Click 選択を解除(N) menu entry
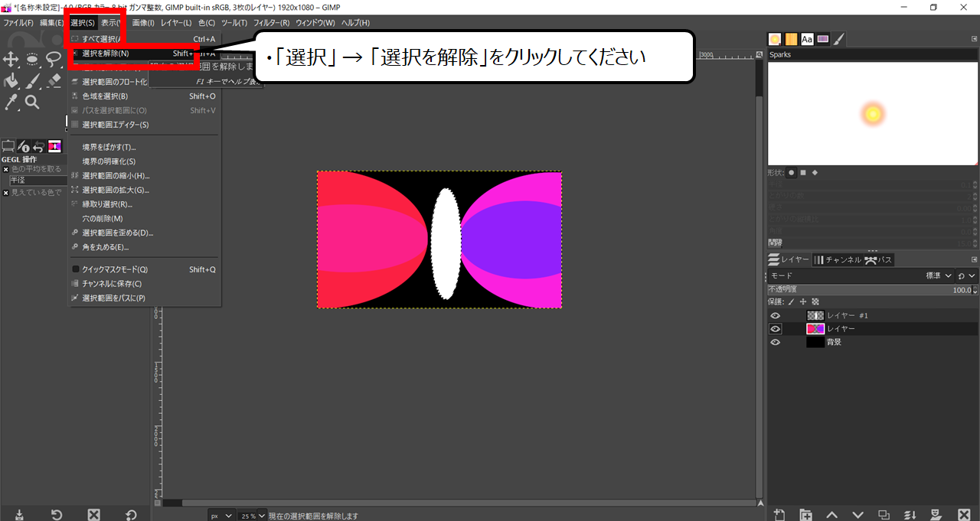Viewport: 980px width, 521px height. click(144, 54)
